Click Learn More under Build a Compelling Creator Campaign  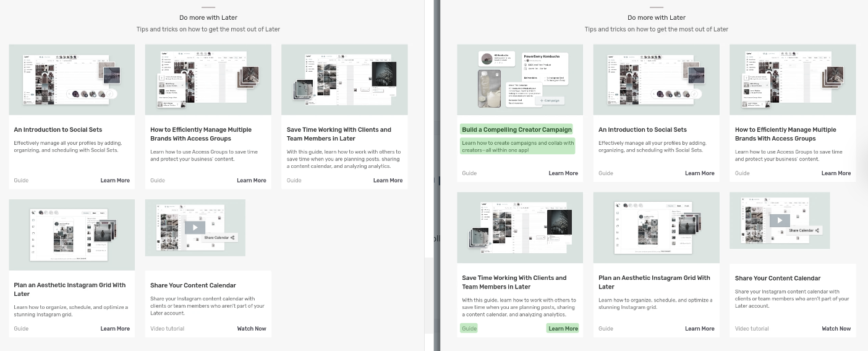563,173
